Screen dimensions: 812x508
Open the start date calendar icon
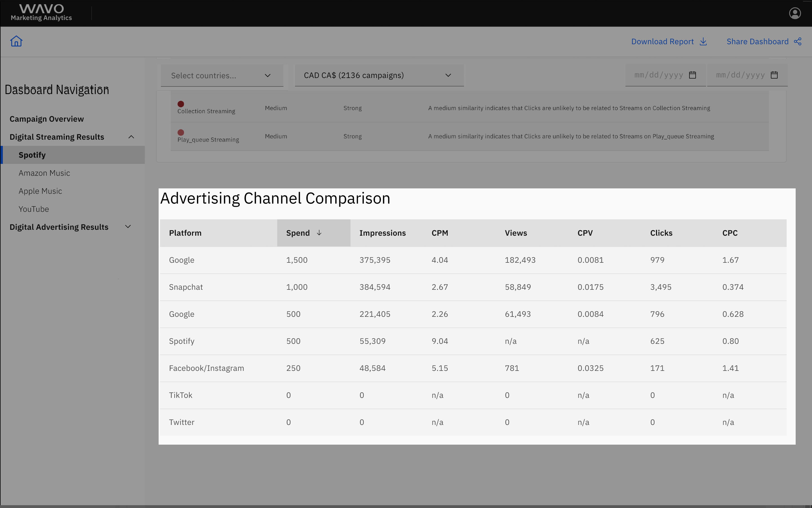pyautogui.click(x=692, y=75)
